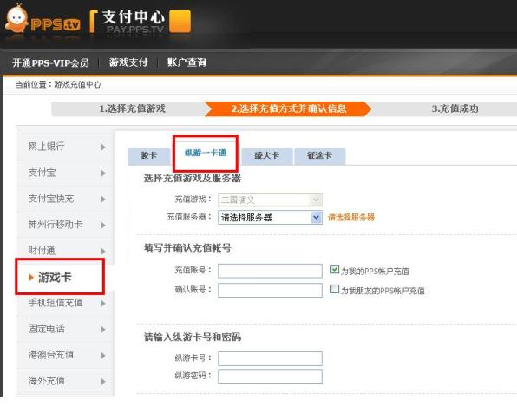The image size is (517, 420).
Task: Click 游戏充值中心 breadcrumb text
Action: click(x=77, y=85)
